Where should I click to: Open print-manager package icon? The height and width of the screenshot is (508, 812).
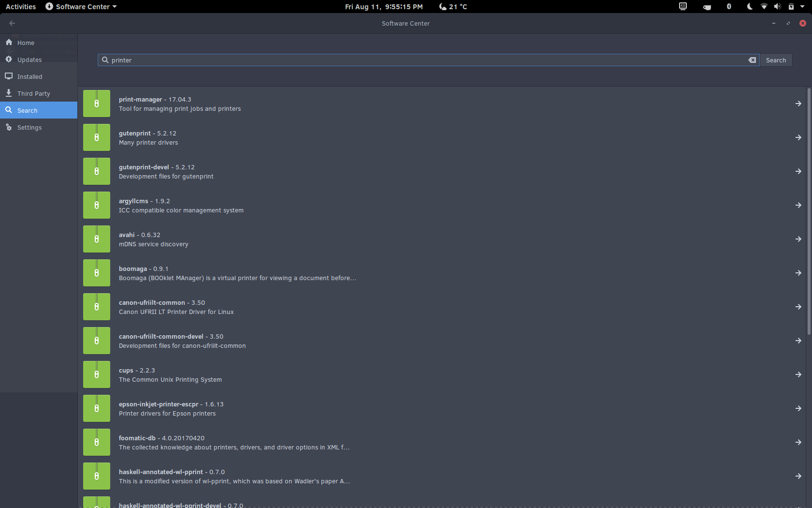pos(97,104)
